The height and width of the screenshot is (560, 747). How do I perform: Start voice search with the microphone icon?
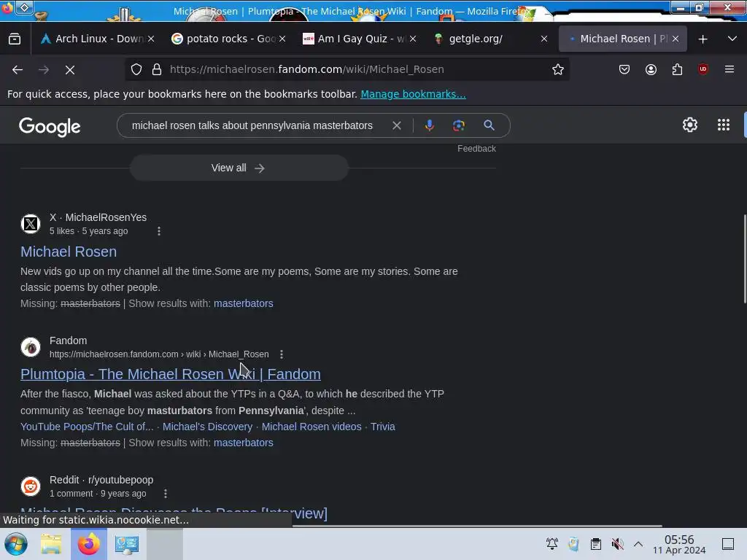[x=429, y=125]
